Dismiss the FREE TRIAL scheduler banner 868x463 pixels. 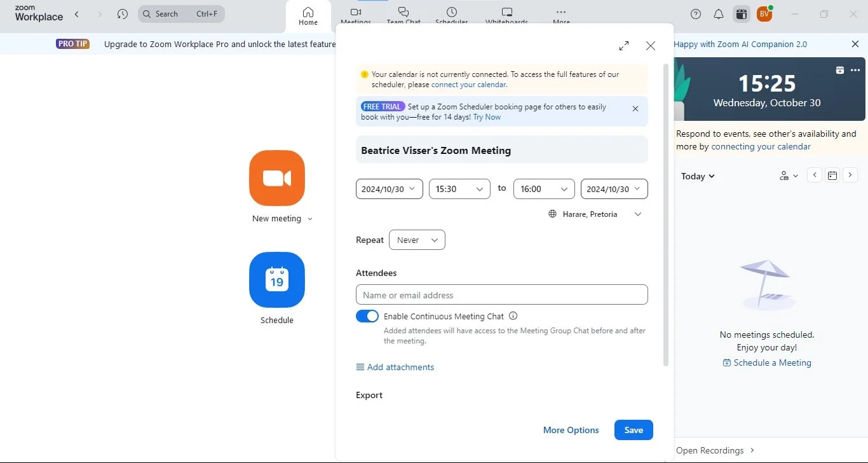coord(635,109)
